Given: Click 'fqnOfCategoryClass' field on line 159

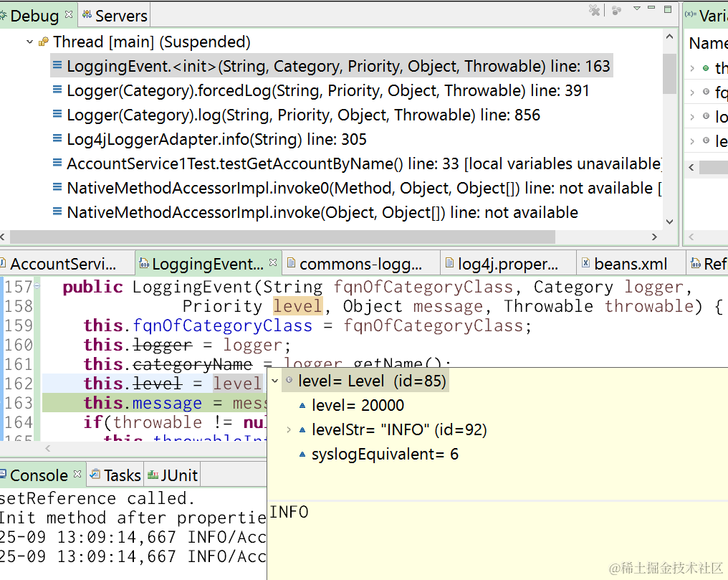Looking at the screenshot, I should pyautogui.click(x=222, y=326).
